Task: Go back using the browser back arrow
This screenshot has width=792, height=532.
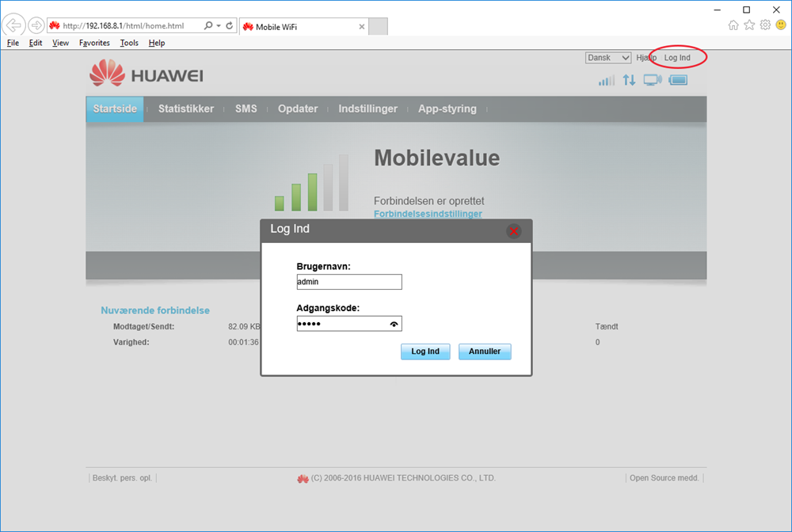Action: coord(13,25)
